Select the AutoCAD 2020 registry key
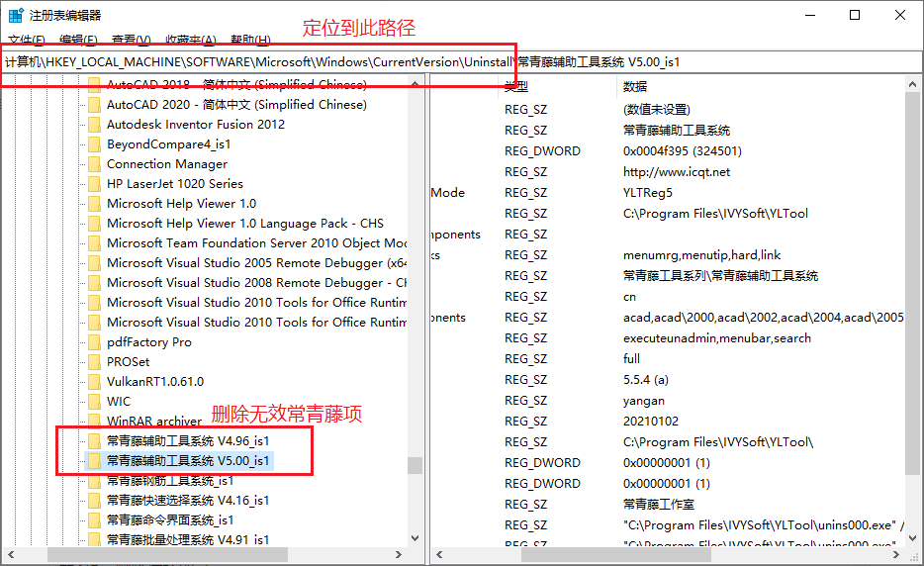This screenshot has height=566, width=924. (x=235, y=105)
